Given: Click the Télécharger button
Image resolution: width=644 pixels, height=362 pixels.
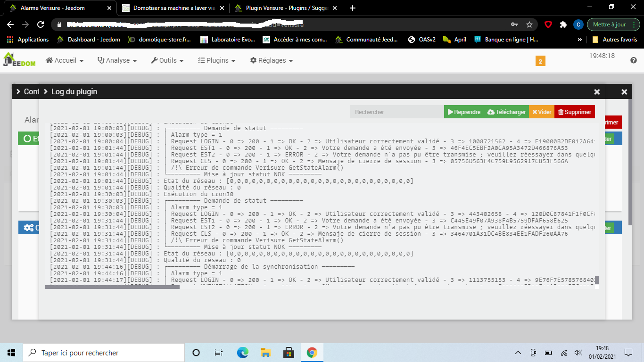Looking at the screenshot, I should coord(506,112).
